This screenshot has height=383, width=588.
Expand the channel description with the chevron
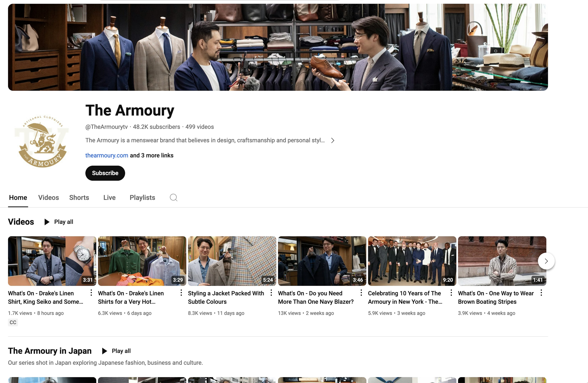click(333, 141)
